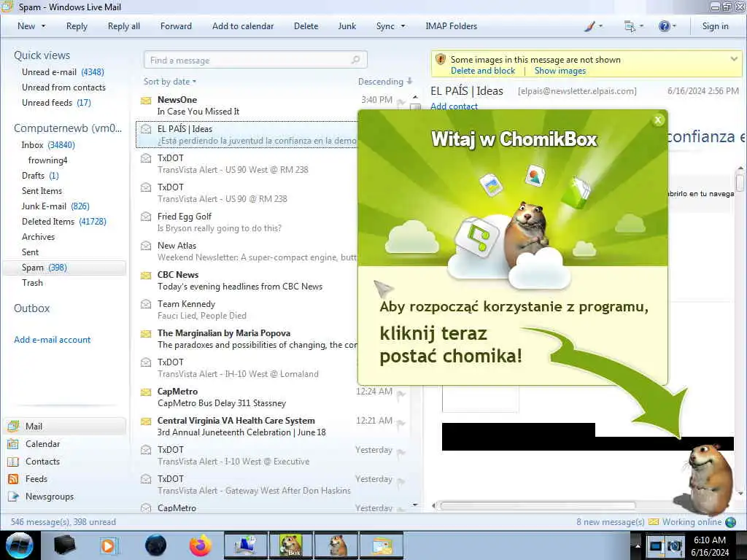Open the Calendar shortcut icon
Screen dimensions: 747x560
13,444
